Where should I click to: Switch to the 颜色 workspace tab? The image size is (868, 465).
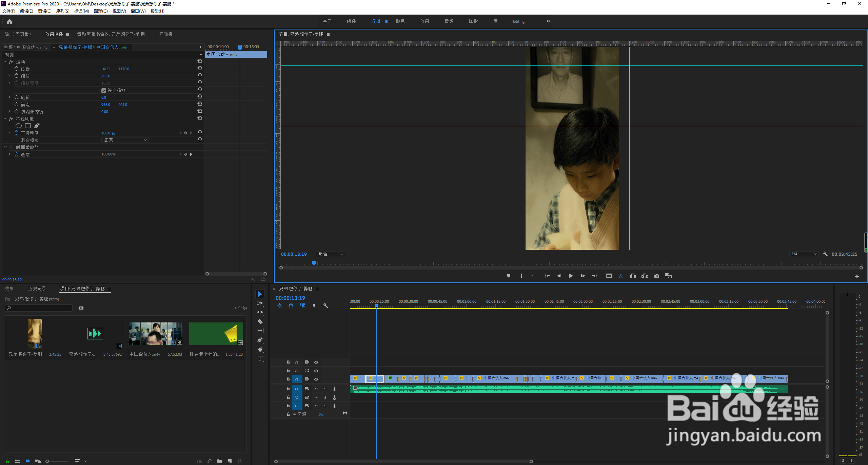coord(400,21)
